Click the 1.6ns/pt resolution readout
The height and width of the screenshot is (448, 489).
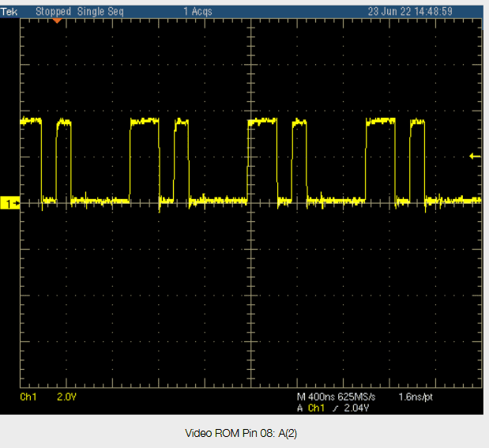coord(417,397)
